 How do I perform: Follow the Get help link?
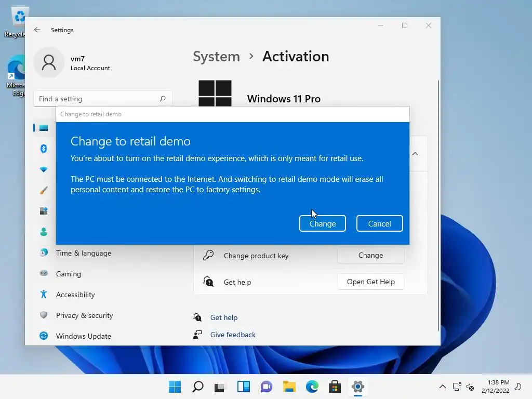tap(223, 317)
